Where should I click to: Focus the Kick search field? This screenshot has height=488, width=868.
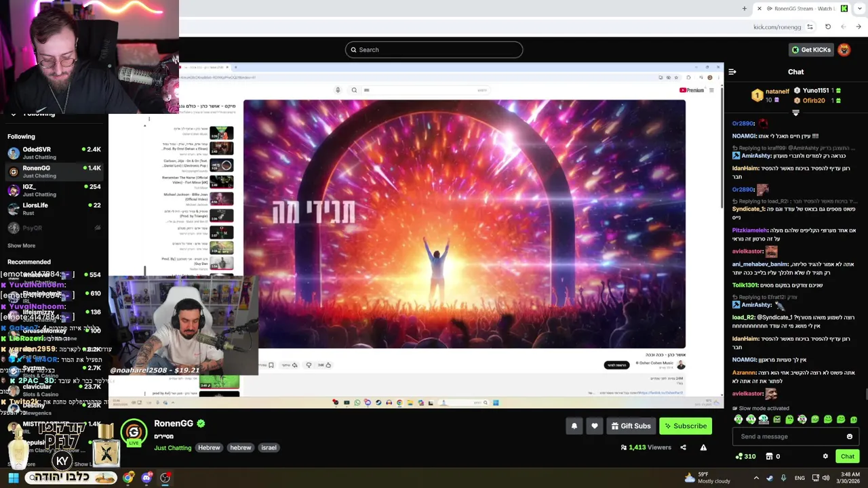pos(434,49)
